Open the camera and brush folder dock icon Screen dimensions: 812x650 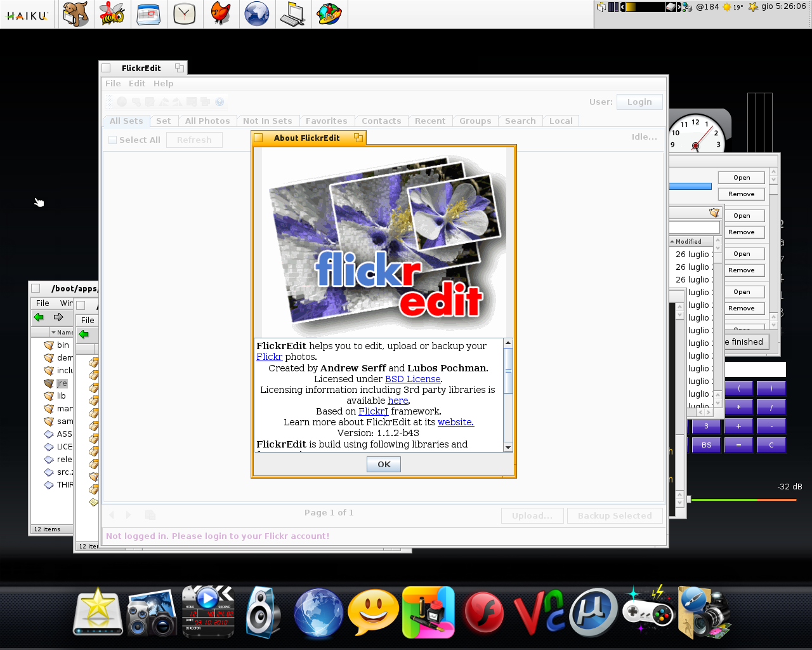(x=704, y=613)
